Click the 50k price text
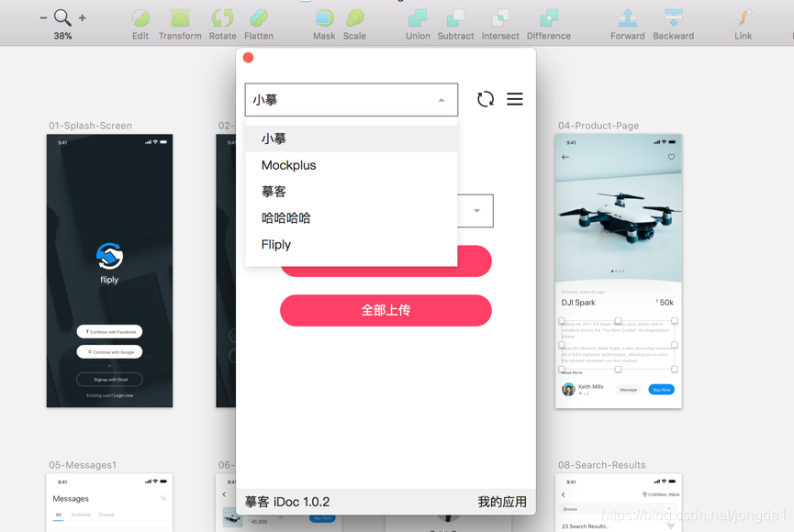The image size is (794, 532). (665, 302)
